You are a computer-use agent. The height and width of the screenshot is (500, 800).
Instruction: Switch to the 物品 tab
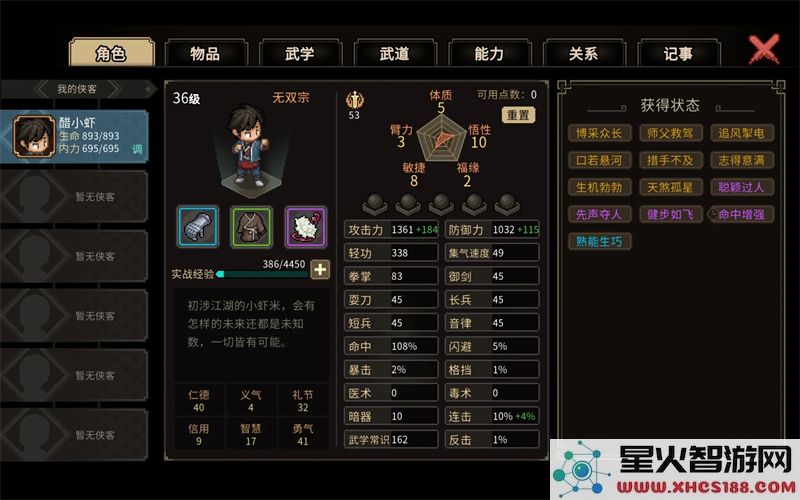point(206,53)
